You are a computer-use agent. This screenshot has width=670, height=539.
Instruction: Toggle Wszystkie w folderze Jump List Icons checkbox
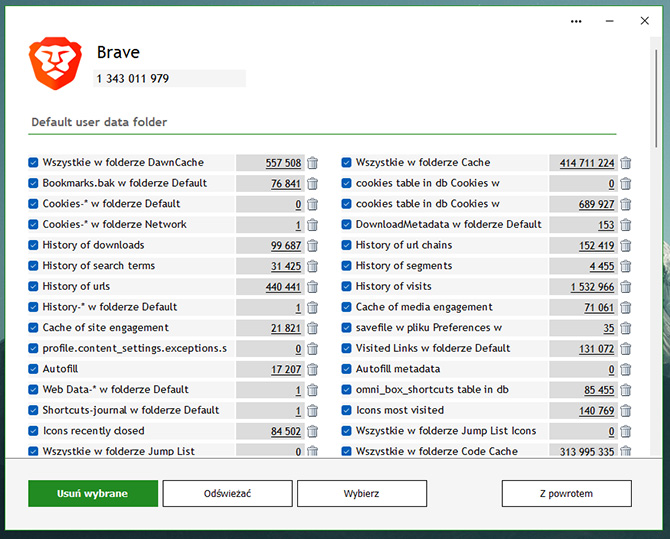coord(347,431)
